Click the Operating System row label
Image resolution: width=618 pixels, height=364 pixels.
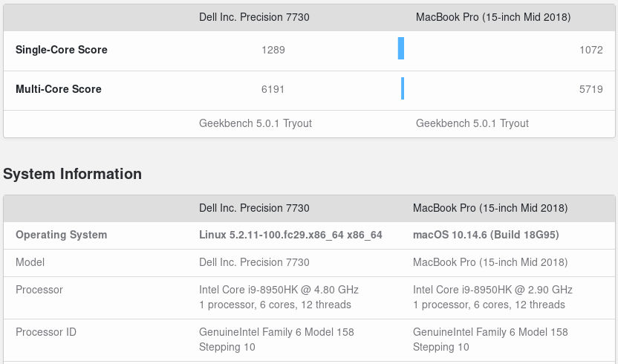tap(61, 235)
